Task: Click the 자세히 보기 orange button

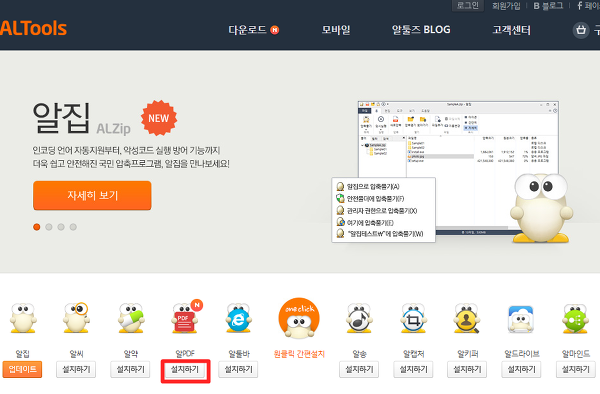Action: (92, 195)
